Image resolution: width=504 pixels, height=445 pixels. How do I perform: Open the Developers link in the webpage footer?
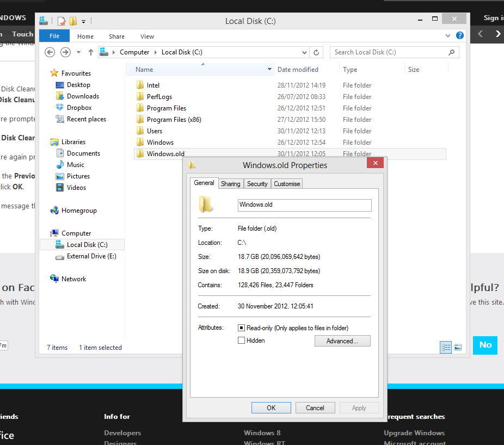[x=122, y=433]
